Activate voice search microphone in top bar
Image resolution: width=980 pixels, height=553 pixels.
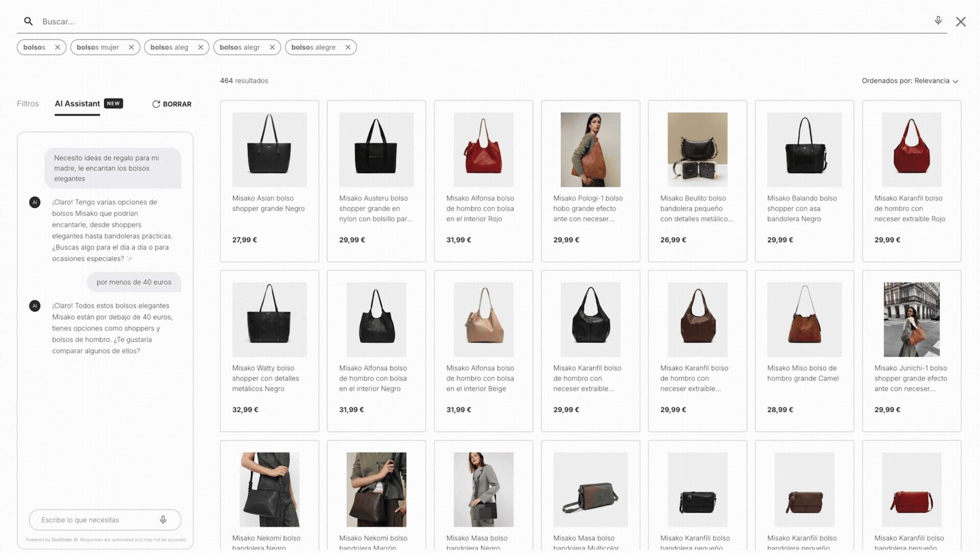coord(938,20)
